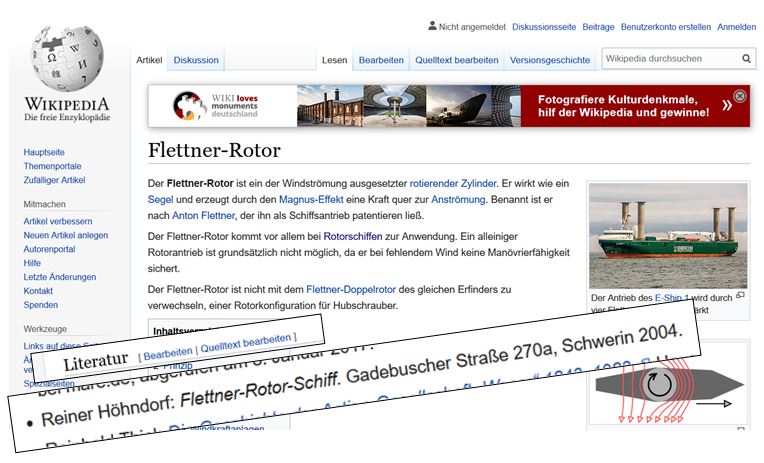
Task: Follow the Flettner-Doppelrotor article link
Action: click(x=351, y=289)
